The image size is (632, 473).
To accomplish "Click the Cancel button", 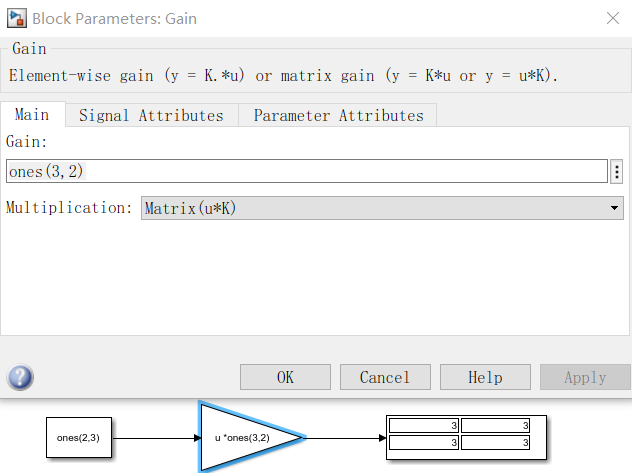I will coord(385,378).
